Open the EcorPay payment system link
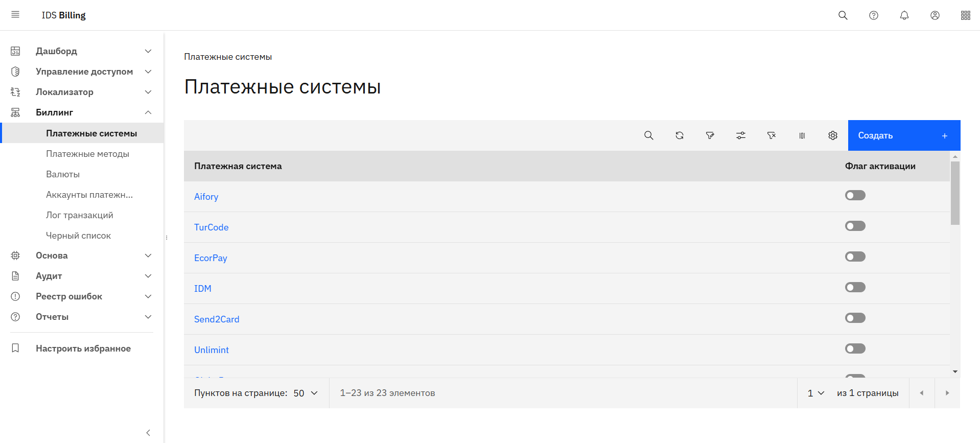The width and height of the screenshot is (980, 443). click(x=211, y=258)
